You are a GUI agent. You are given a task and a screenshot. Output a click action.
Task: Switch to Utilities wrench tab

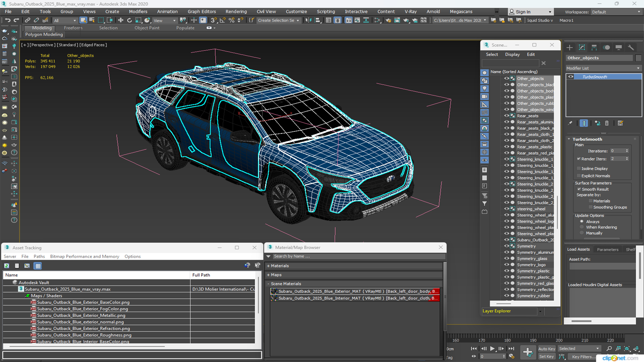(631, 47)
